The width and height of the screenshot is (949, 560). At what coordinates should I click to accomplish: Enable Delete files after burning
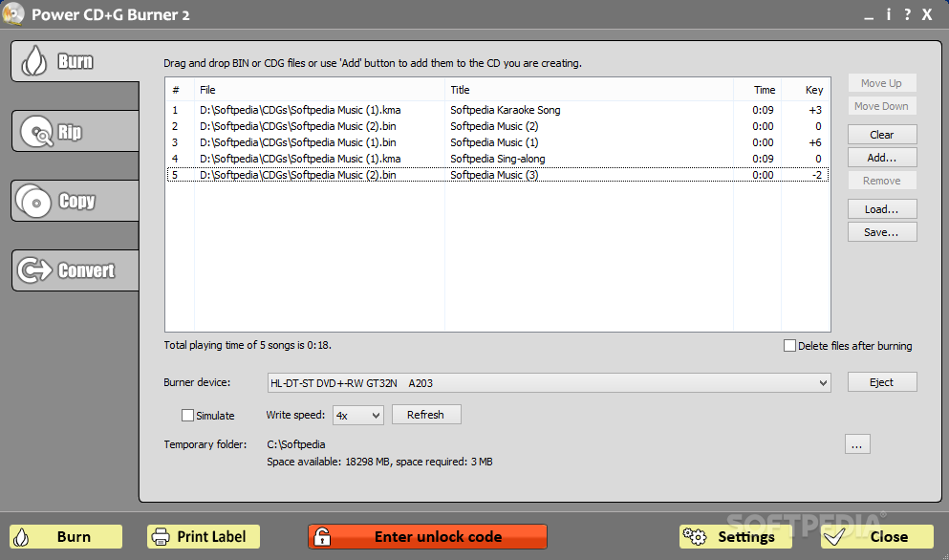coord(789,346)
